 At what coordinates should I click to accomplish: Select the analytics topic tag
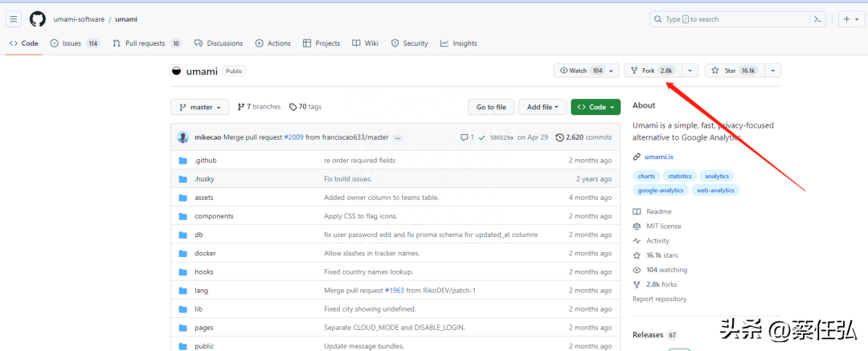click(717, 176)
